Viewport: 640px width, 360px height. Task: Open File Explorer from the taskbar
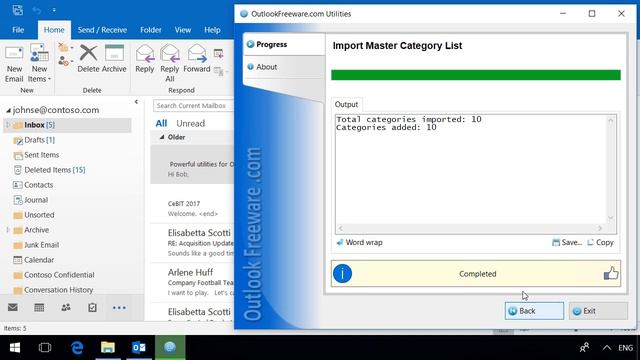(108, 348)
